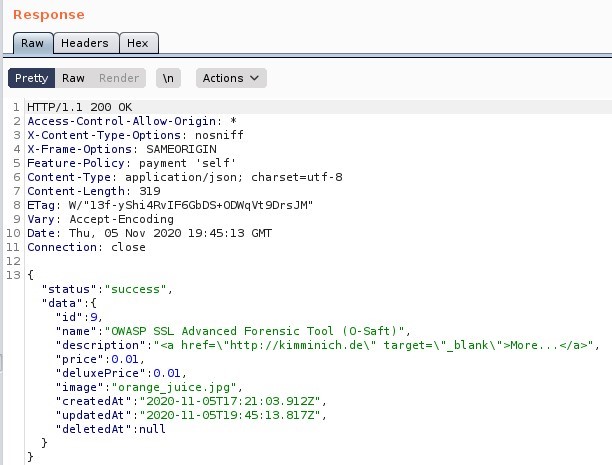This screenshot has height=465, width=612.
Task: Toggle the \n non-printable characters button
Action: (x=168, y=78)
